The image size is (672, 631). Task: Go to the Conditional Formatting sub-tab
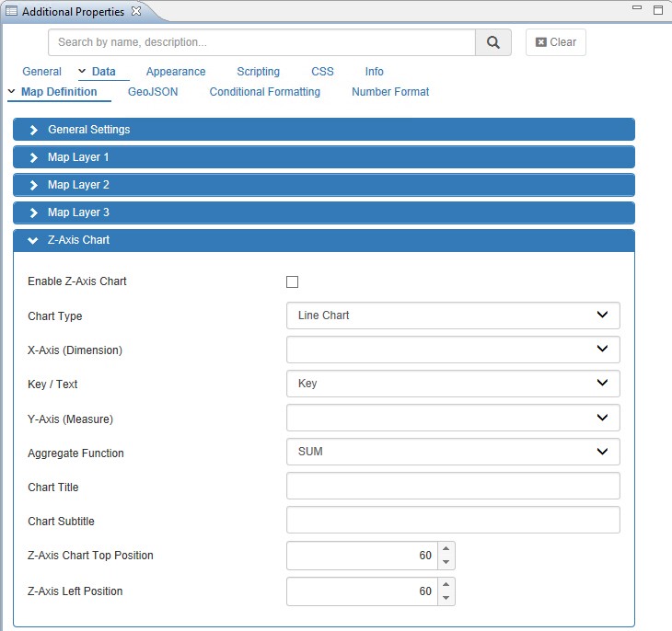pos(264,92)
